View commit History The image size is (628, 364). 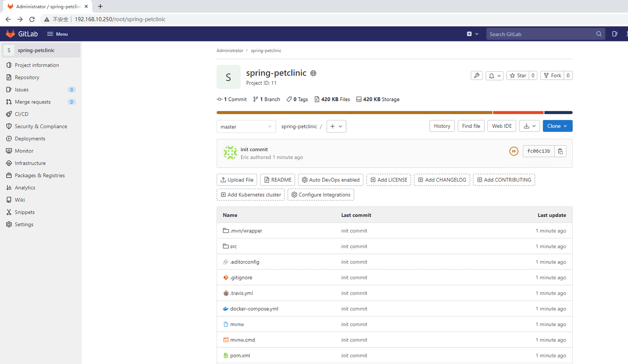click(442, 126)
